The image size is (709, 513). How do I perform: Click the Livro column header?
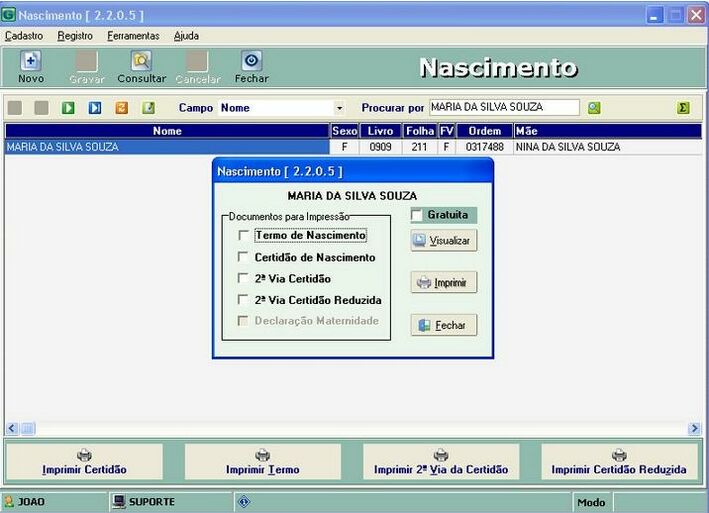(x=380, y=131)
